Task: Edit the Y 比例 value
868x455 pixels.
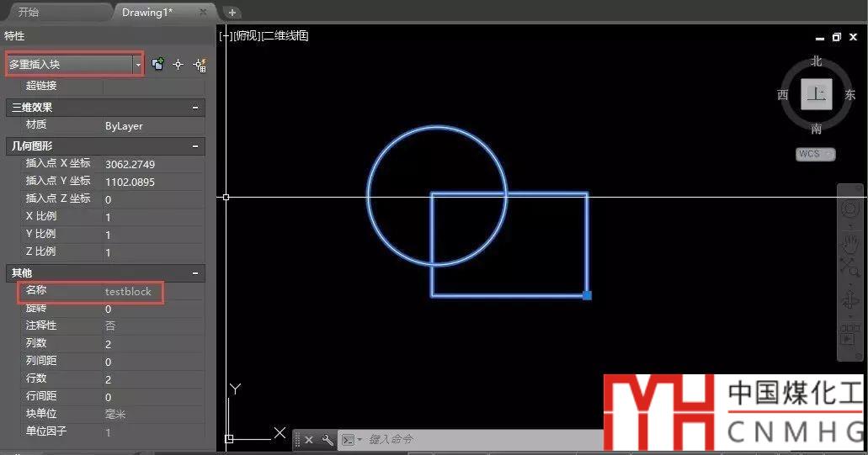Action: point(154,235)
